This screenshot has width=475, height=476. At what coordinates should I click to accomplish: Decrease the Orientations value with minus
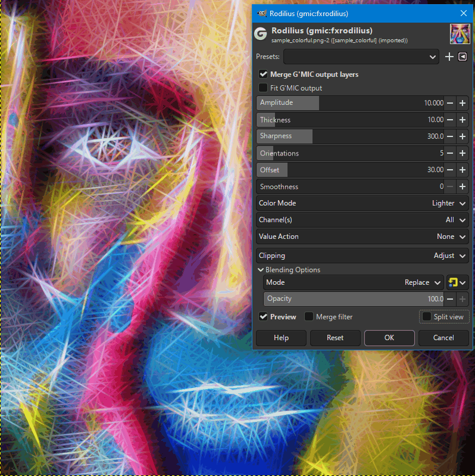tap(450, 153)
